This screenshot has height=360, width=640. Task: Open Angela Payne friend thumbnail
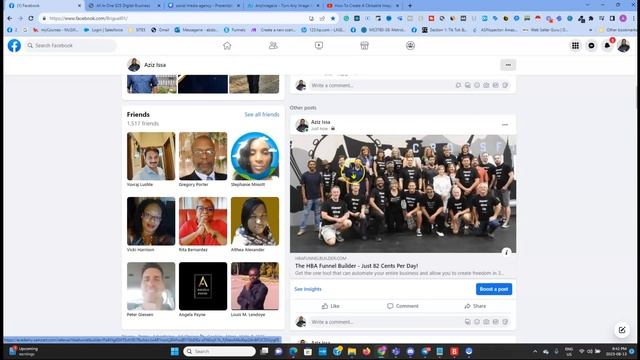click(203, 286)
